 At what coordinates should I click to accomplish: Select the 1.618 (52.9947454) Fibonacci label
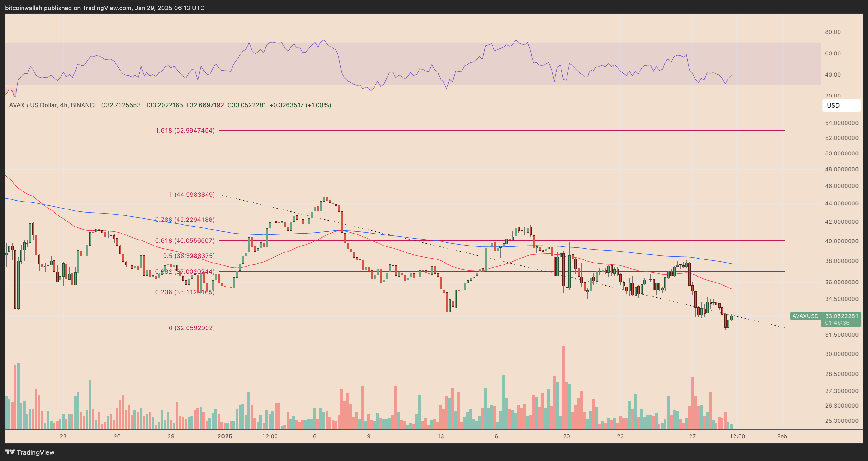185,130
